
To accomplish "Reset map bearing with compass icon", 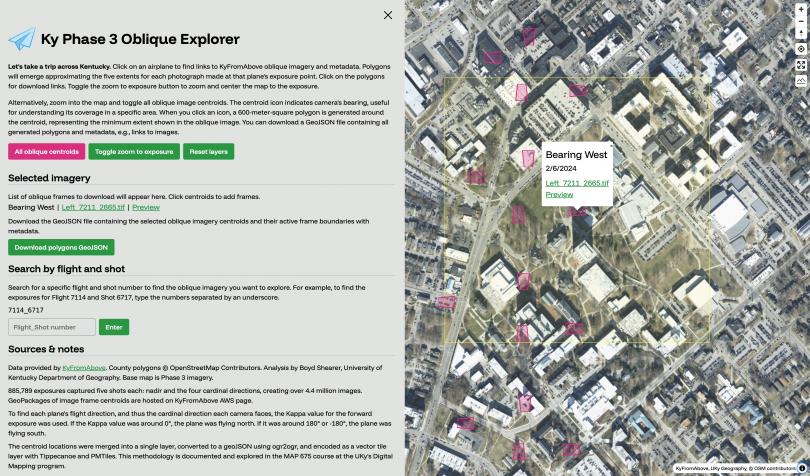I will (801, 31).
